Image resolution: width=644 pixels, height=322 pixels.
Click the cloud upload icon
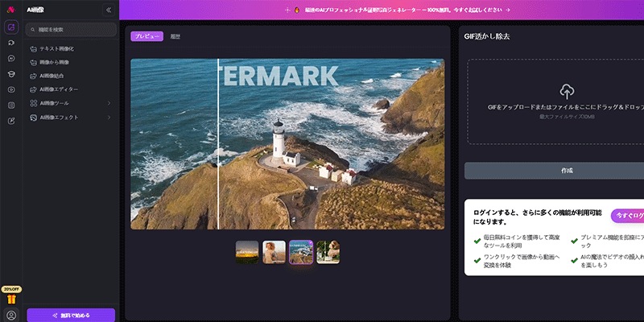(x=566, y=90)
